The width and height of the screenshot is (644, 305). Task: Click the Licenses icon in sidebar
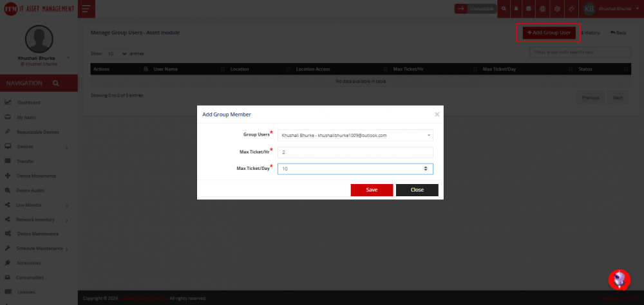coord(8,292)
